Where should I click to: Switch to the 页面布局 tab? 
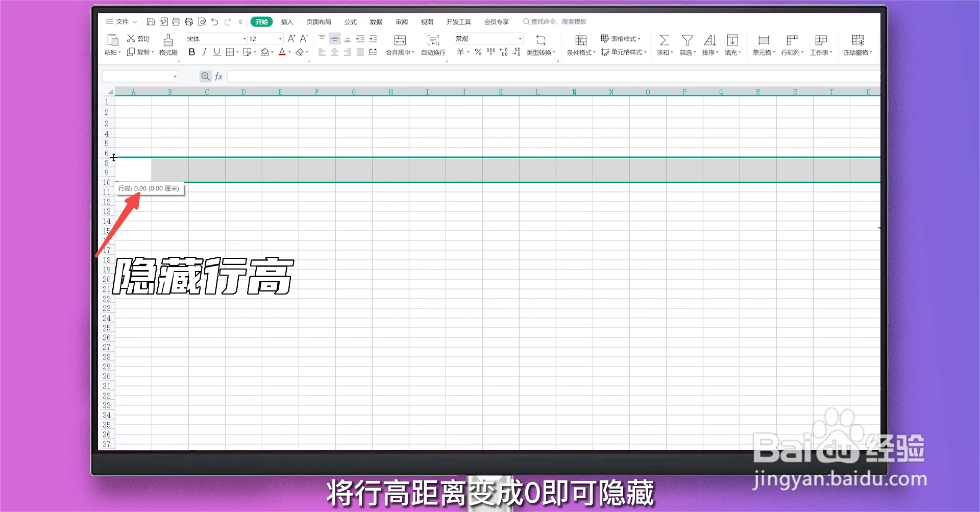318,22
